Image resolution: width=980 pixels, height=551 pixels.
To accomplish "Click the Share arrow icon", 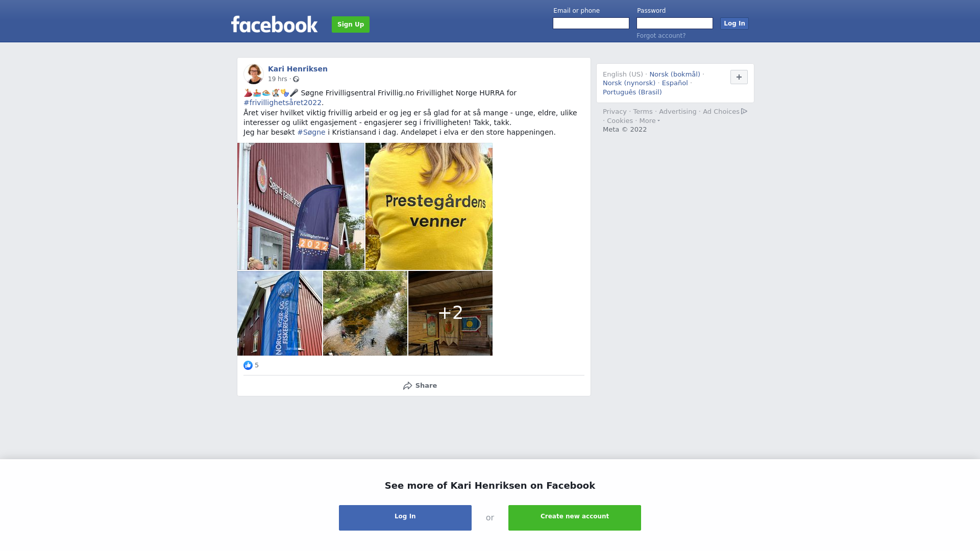I will 407,386.
